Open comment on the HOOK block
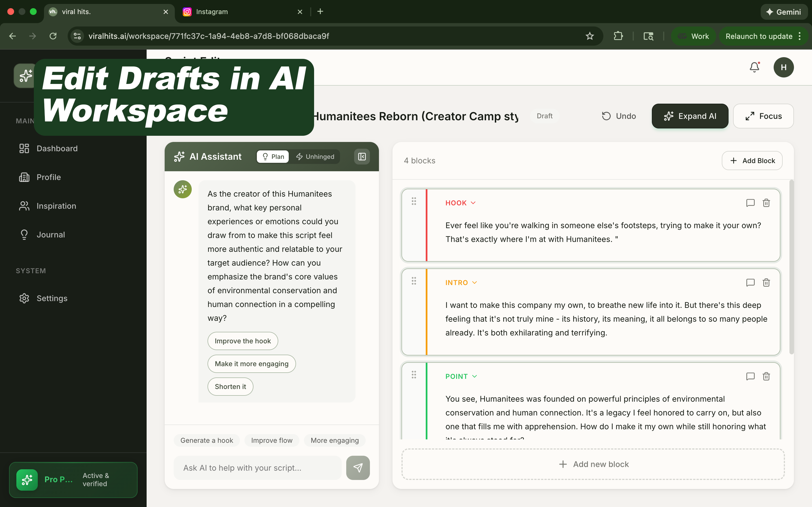 [750, 203]
